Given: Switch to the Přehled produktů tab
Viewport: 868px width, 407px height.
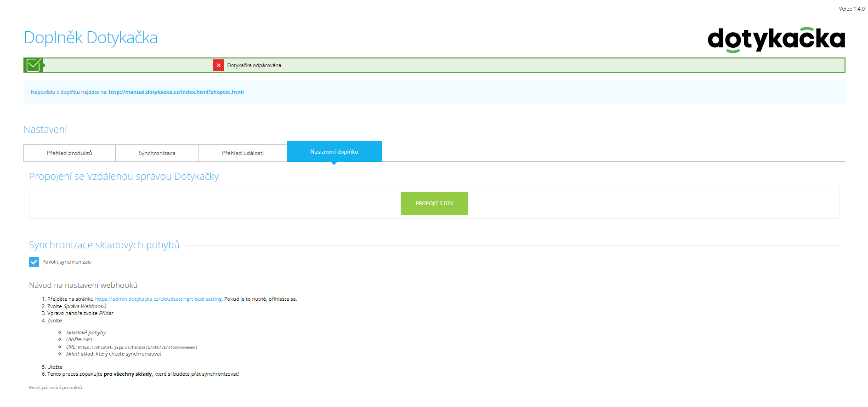Looking at the screenshot, I should [69, 153].
